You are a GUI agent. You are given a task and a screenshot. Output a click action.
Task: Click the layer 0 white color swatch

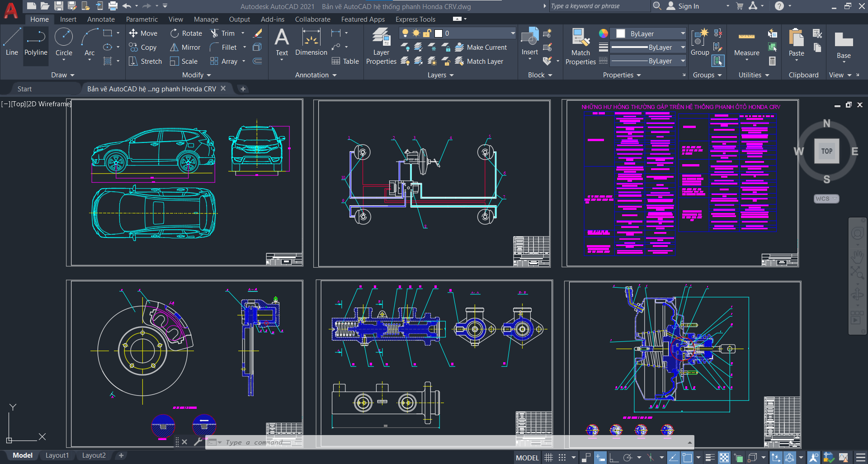(439, 33)
